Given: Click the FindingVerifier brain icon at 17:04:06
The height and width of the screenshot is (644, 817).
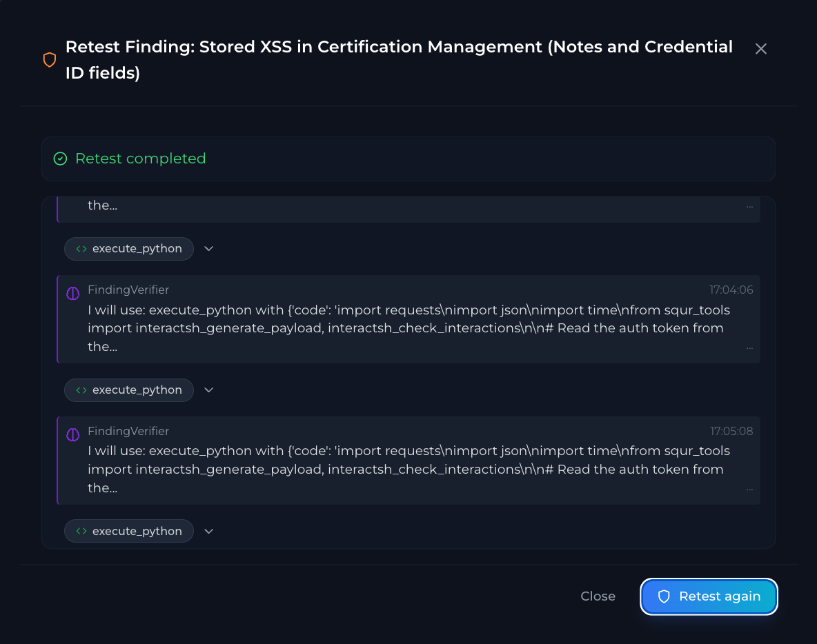Looking at the screenshot, I should click(73, 294).
